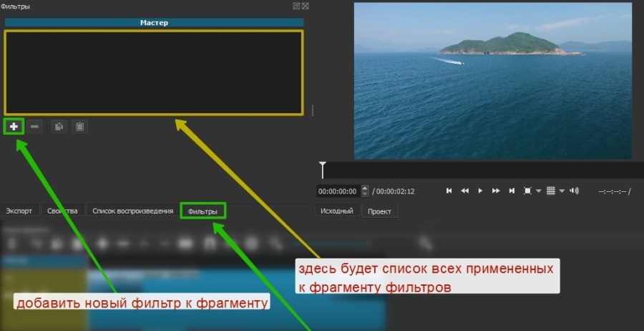Toggle the player grid overlay
Screen dimensions: 644x331
click(551, 191)
